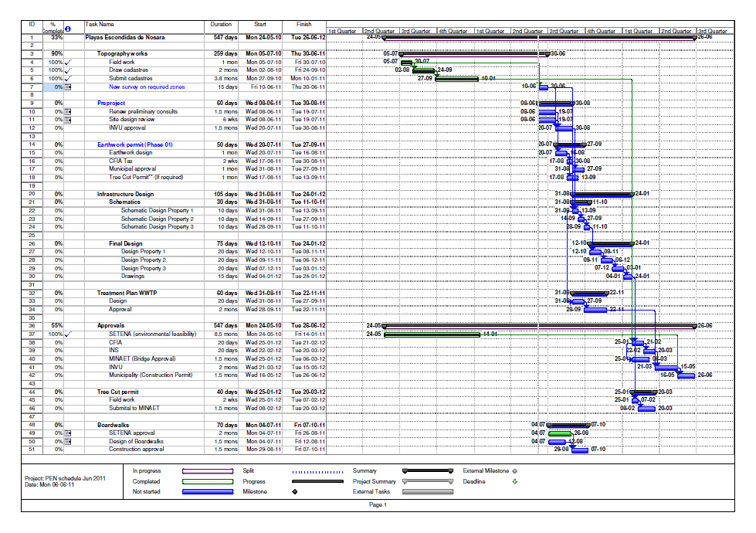Click the MINAET (Bridge Approval) task name
The image size is (756, 533).
click(x=142, y=359)
